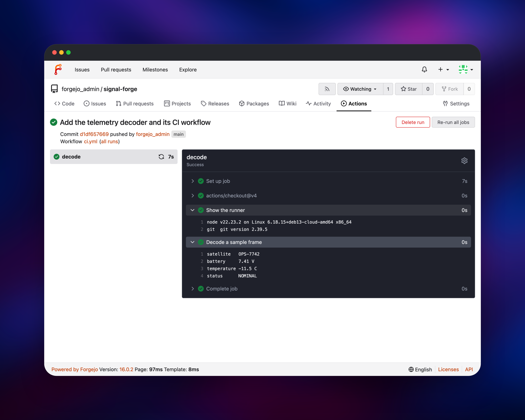Select the decode job in the sidebar
Viewport: 525px width, 420px height.
(x=114, y=157)
